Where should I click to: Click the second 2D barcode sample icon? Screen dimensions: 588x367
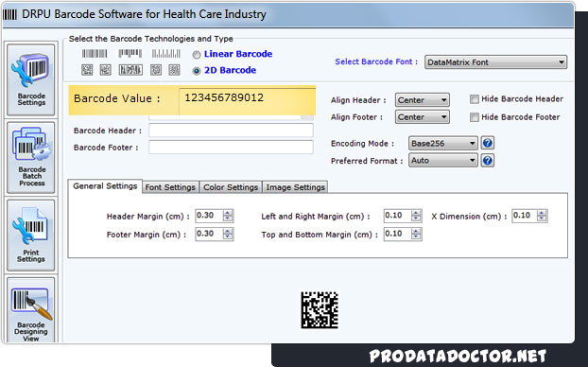(x=105, y=70)
